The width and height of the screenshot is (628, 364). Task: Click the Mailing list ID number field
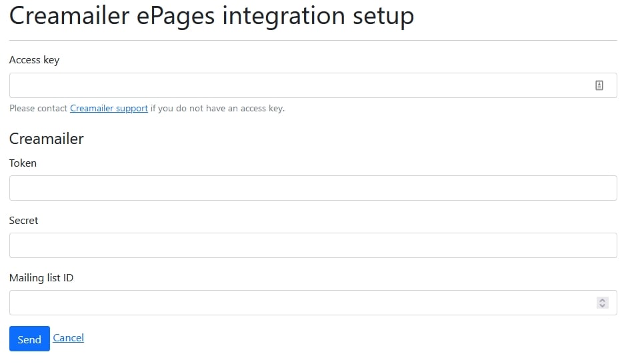click(x=313, y=302)
